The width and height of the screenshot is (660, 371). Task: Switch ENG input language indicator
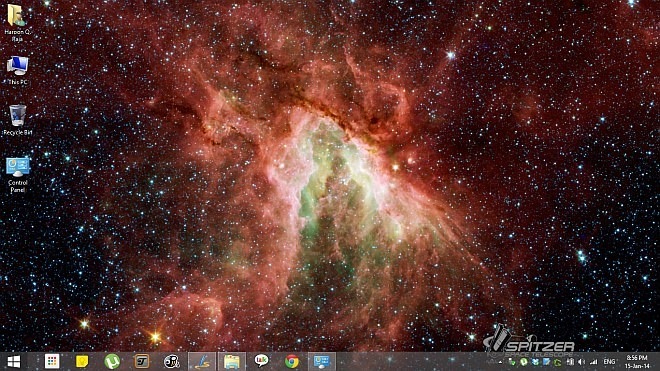[609, 361]
